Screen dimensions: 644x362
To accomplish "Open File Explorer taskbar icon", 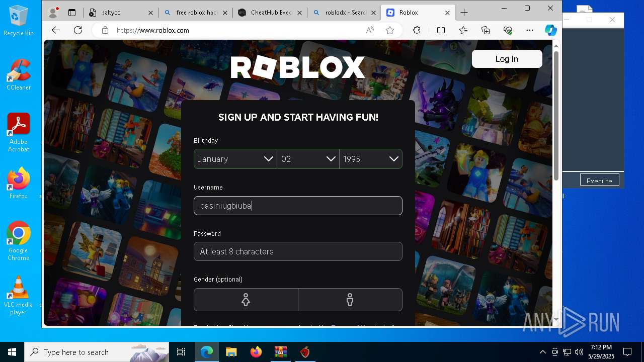I will [231, 352].
